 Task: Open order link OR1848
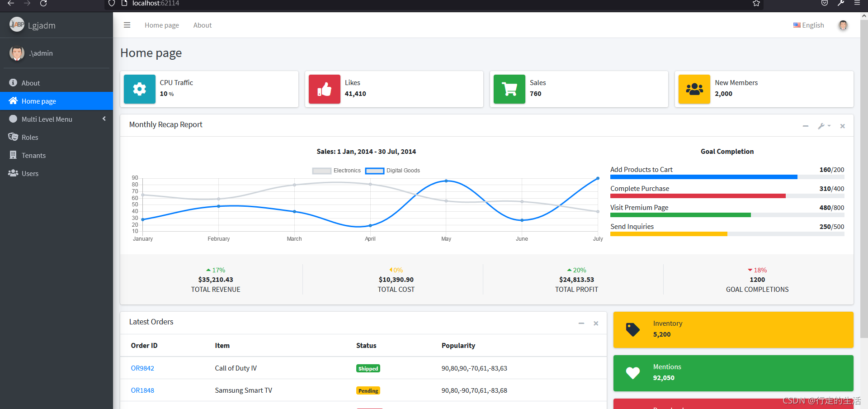142,390
